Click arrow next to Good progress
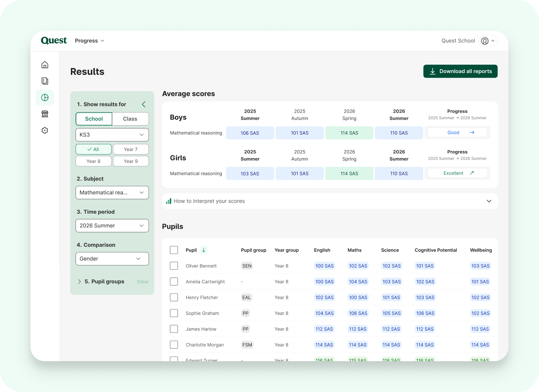The image size is (539, 392). 472,133
